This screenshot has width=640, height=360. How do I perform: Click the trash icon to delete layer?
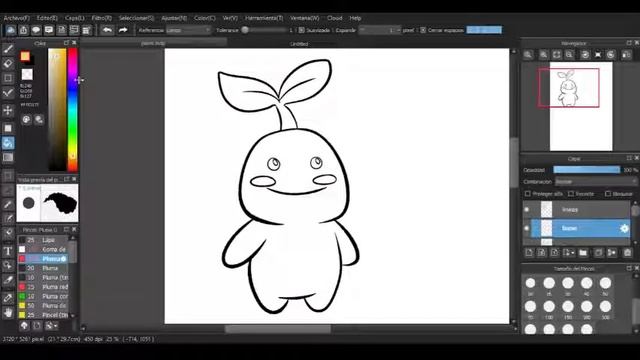click(627, 253)
